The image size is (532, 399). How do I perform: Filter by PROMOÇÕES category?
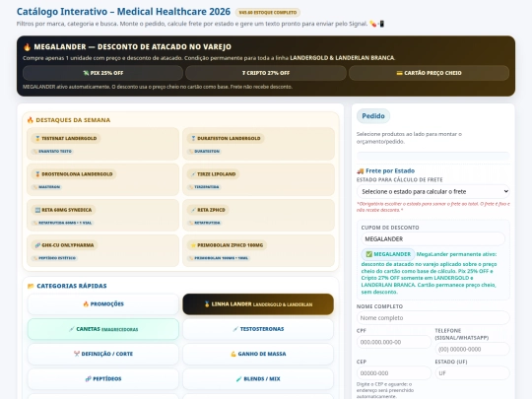pos(103,304)
